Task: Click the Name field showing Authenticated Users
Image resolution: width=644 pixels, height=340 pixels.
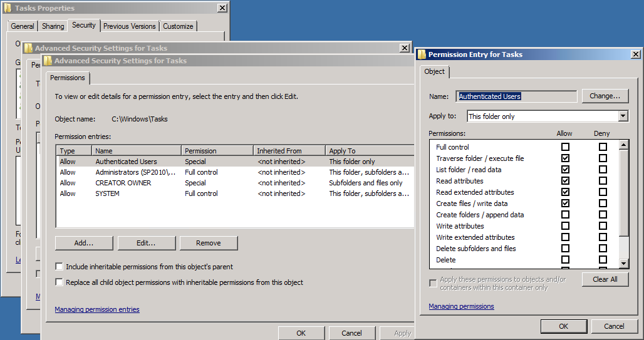Action: pyautogui.click(x=516, y=96)
